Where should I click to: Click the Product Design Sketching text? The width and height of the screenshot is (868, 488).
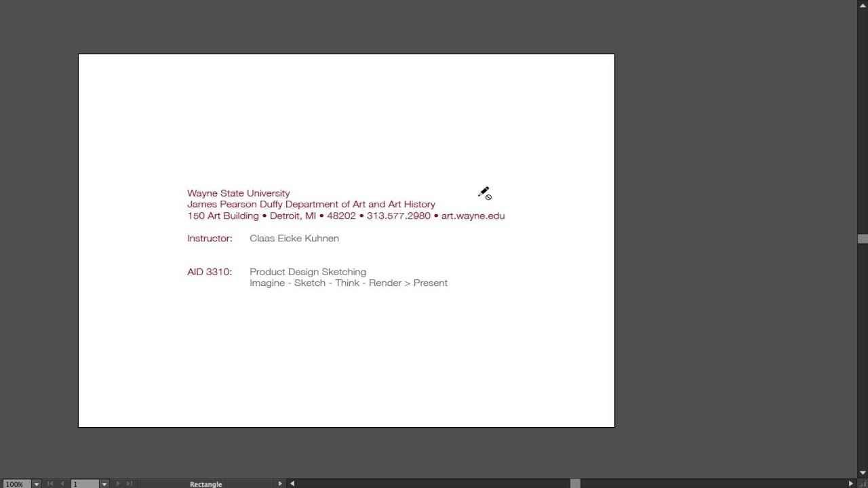[308, 272]
